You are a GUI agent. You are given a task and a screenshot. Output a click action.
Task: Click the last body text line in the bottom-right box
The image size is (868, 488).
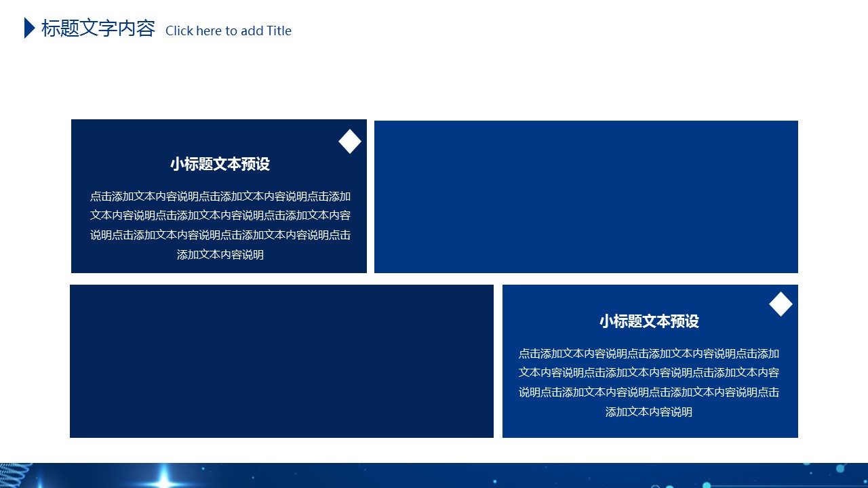coord(649,412)
